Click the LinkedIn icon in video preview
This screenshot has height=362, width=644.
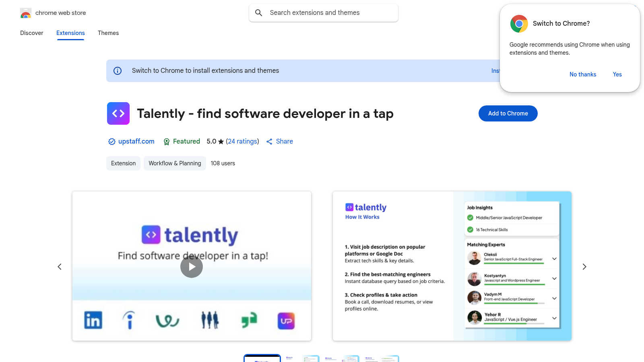[93, 320]
